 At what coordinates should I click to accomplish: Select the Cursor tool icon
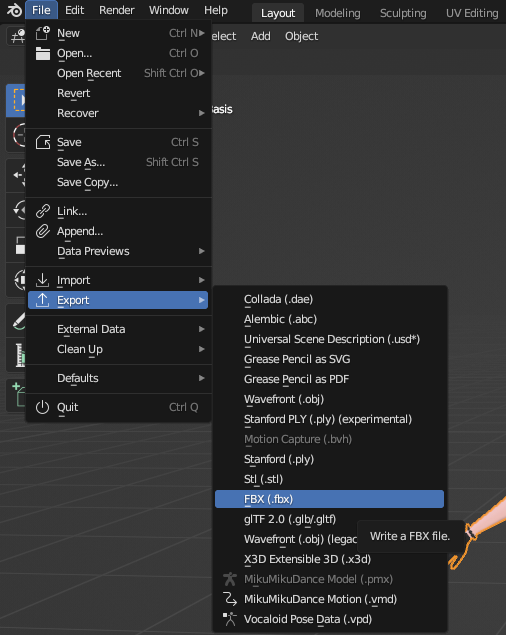pos(18,135)
